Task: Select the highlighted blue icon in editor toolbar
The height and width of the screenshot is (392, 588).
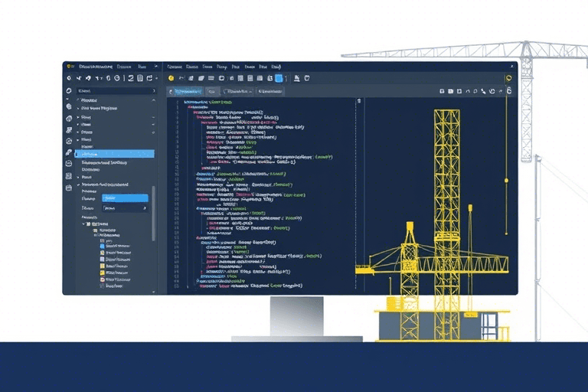Action: (279, 78)
